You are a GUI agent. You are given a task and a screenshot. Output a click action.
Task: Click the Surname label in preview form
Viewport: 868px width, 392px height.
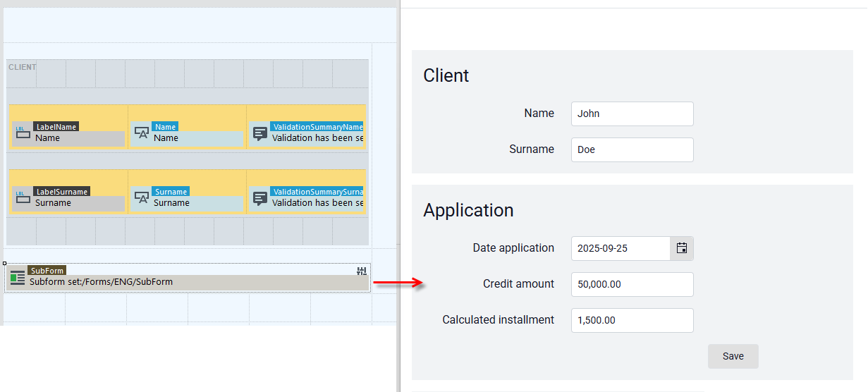[x=532, y=149]
